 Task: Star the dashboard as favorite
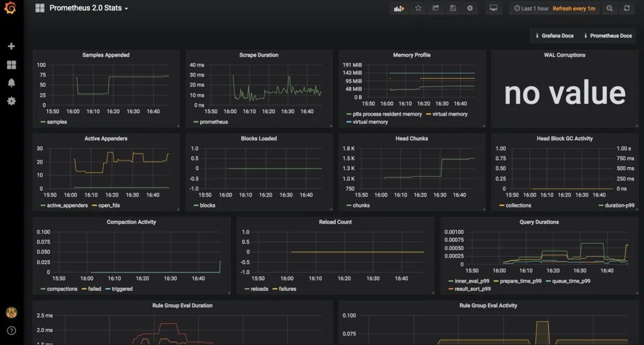click(x=418, y=8)
